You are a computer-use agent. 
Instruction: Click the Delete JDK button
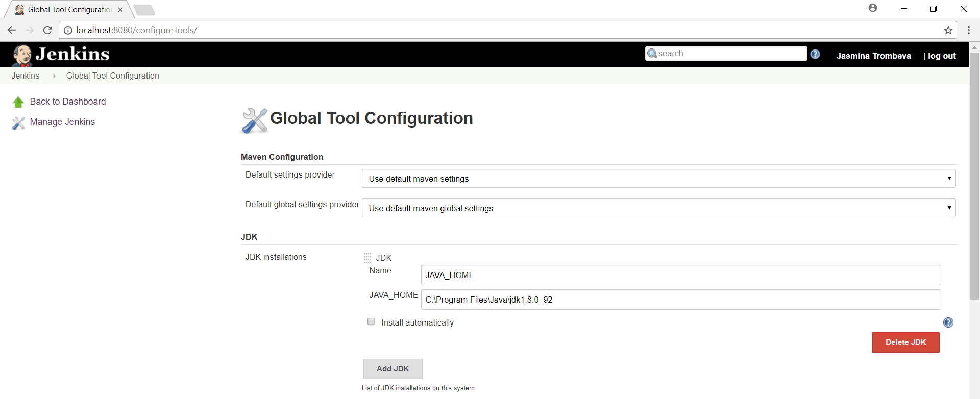pos(905,342)
